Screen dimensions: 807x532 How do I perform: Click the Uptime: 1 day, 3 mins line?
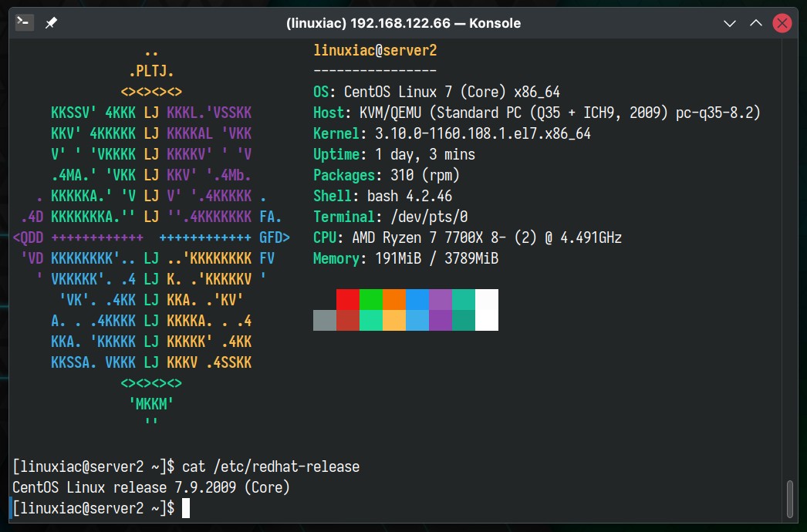(x=394, y=154)
